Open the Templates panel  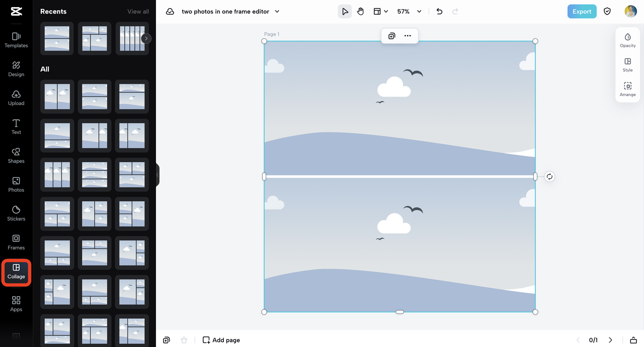[16, 40]
